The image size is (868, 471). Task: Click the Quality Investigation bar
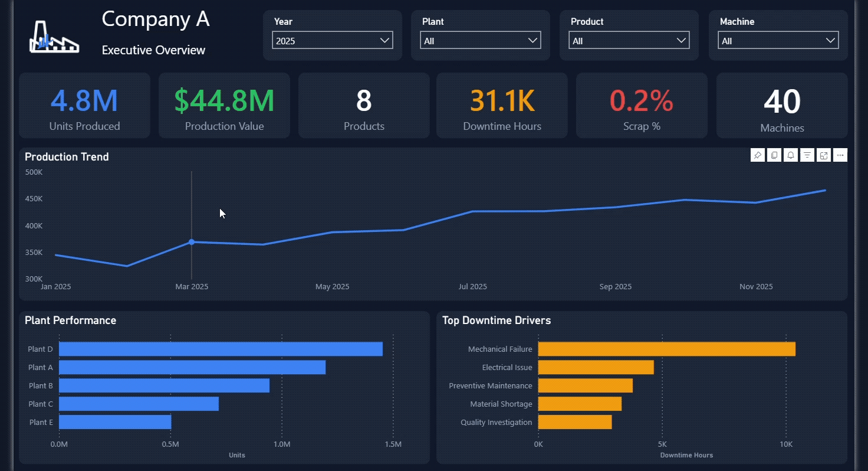(575, 422)
